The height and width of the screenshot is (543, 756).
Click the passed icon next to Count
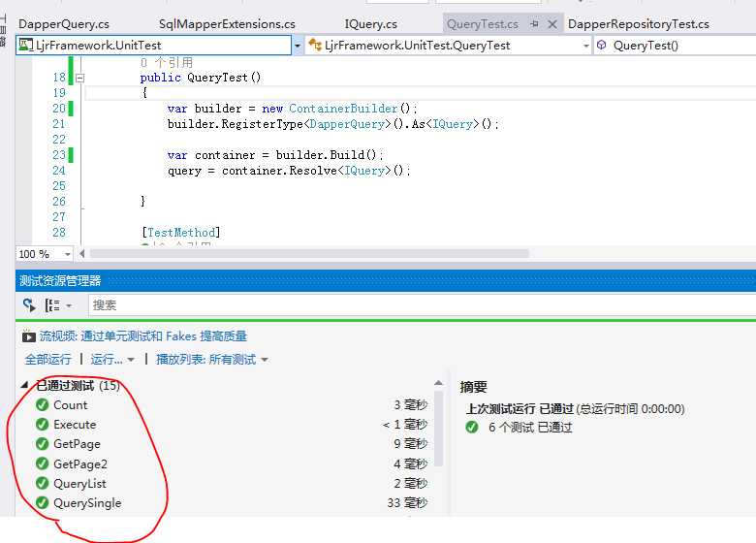pyautogui.click(x=43, y=404)
